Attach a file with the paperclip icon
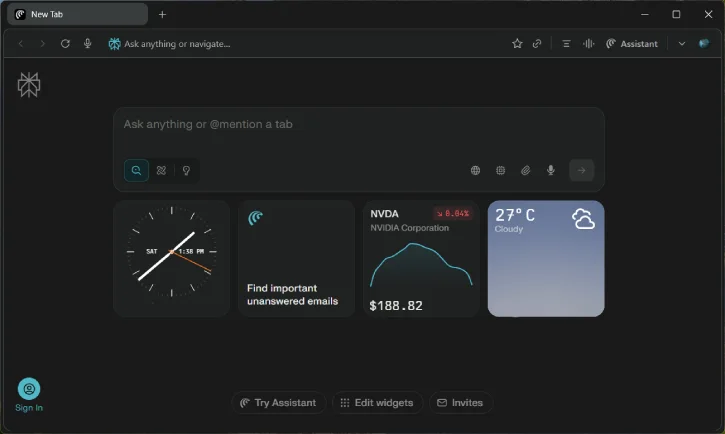 pyautogui.click(x=525, y=170)
